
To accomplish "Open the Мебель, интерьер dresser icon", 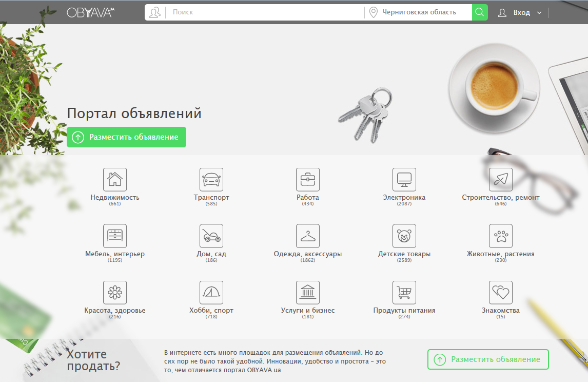I will pos(115,236).
